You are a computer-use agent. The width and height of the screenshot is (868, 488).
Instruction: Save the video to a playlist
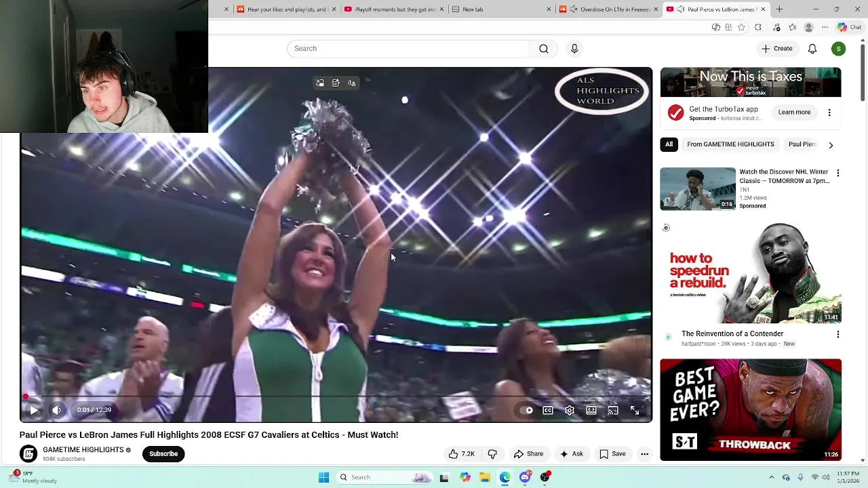click(612, 454)
